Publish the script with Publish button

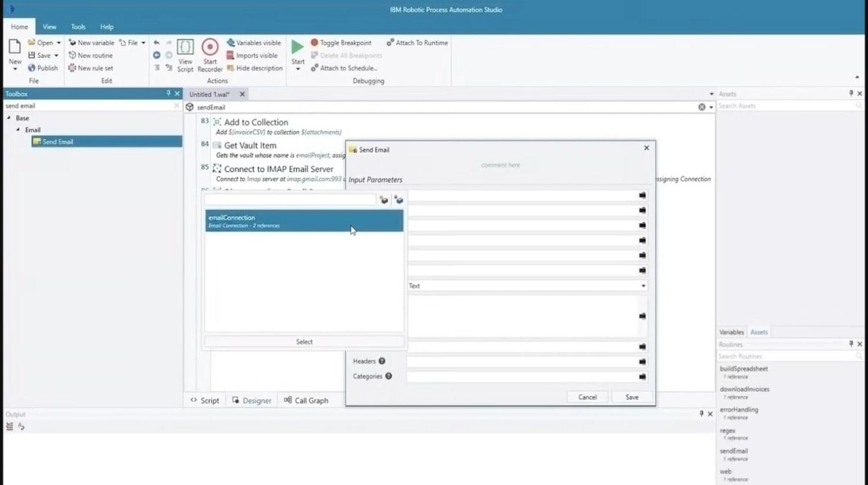point(43,68)
